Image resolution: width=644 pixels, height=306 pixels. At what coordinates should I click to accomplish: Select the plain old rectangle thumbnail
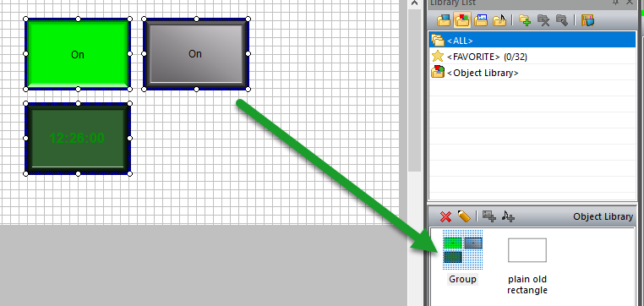pos(527,249)
